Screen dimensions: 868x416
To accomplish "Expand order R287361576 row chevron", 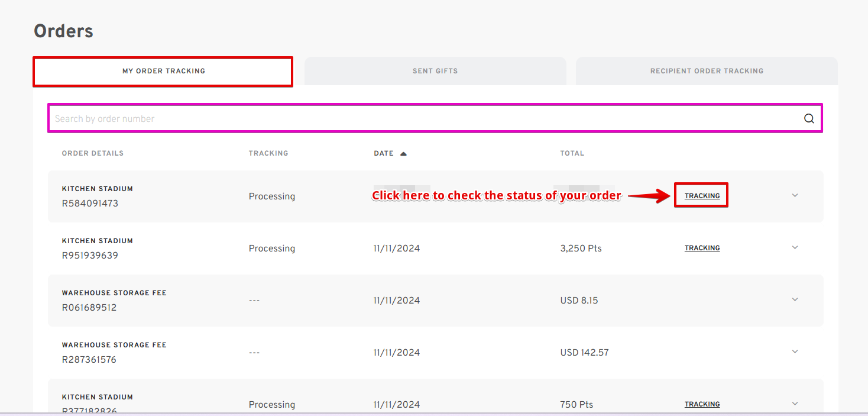I will [795, 351].
